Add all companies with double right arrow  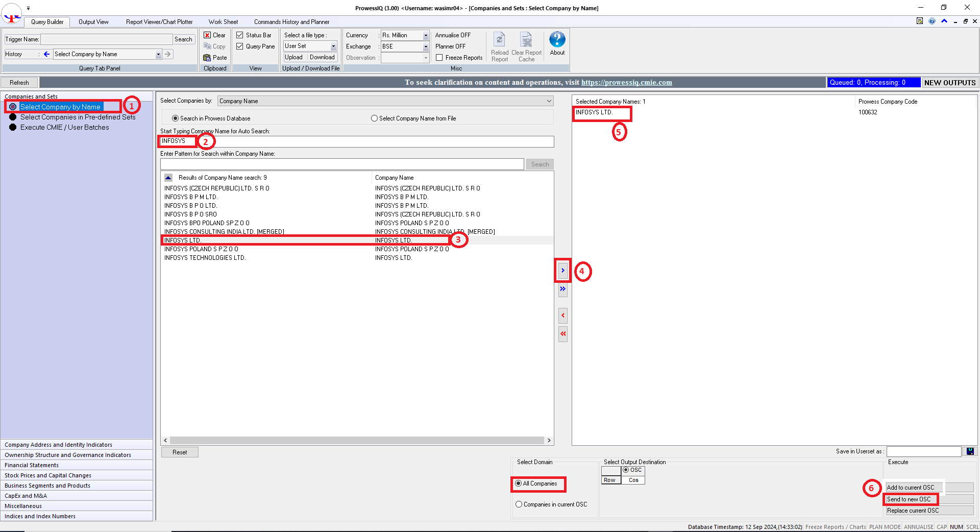(563, 289)
